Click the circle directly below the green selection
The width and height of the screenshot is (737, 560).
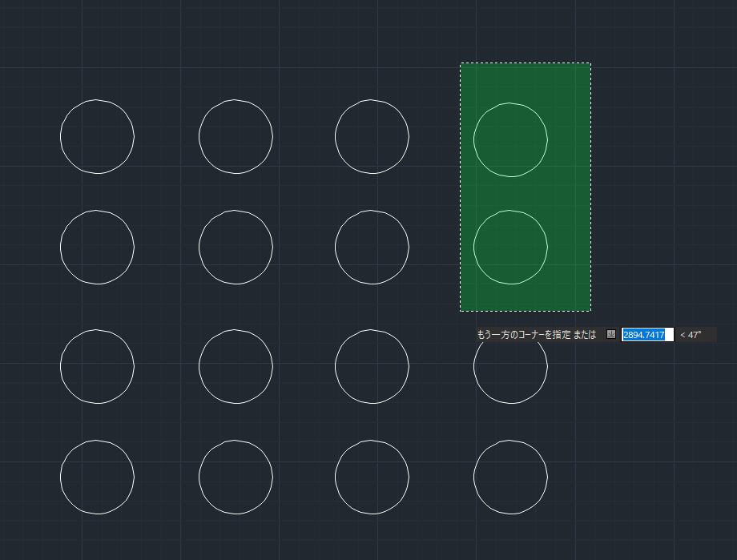tap(510, 366)
